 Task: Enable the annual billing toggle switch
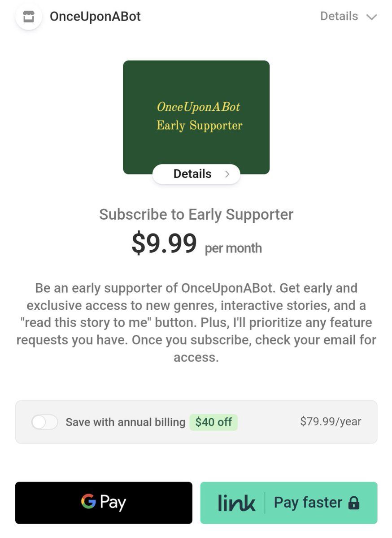44,422
